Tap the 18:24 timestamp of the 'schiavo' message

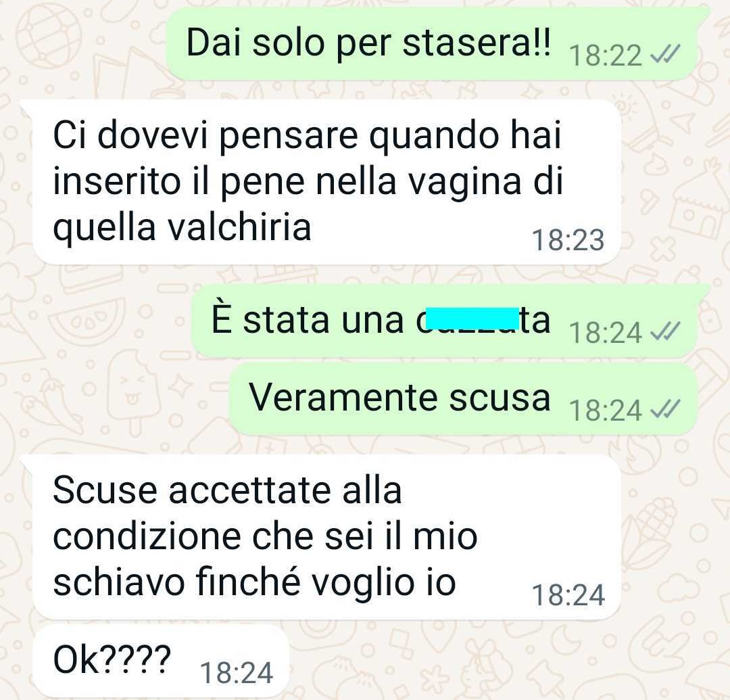pyautogui.click(x=568, y=595)
